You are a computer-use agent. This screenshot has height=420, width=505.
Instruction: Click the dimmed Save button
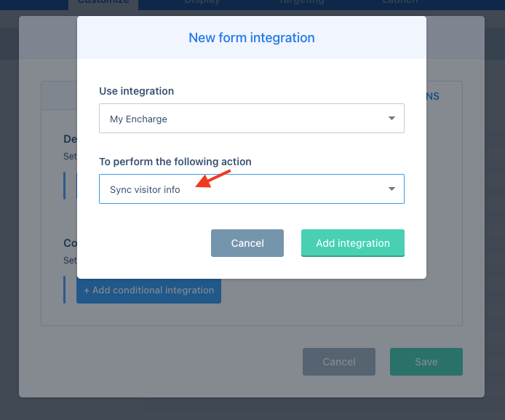tap(426, 361)
